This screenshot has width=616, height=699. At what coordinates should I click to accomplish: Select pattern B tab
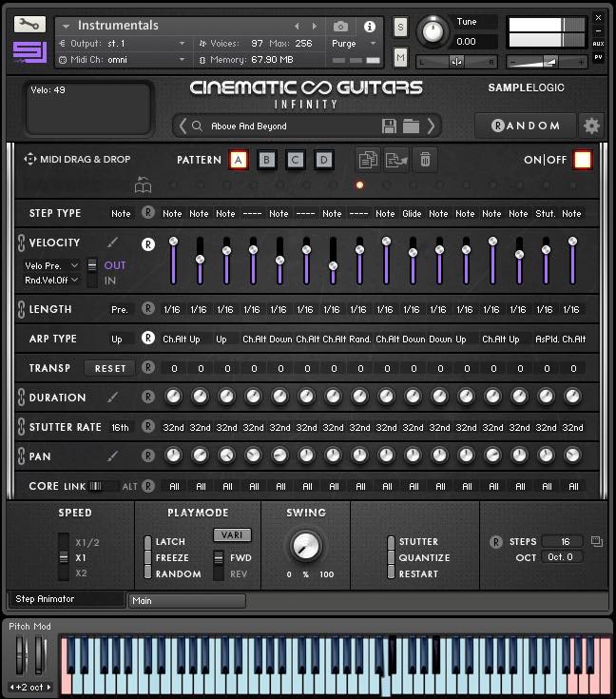pyautogui.click(x=266, y=160)
